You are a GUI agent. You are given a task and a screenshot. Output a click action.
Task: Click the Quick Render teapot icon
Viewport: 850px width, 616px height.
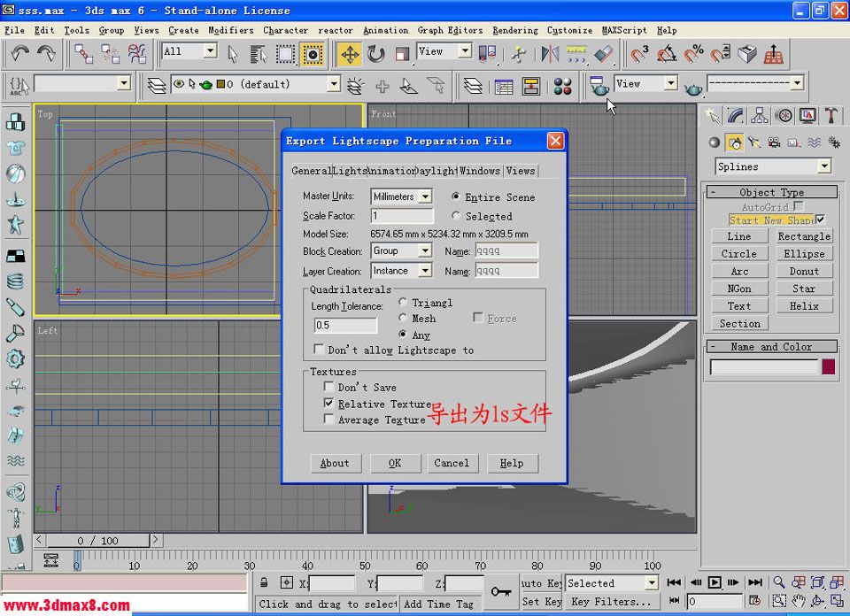tap(693, 88)
